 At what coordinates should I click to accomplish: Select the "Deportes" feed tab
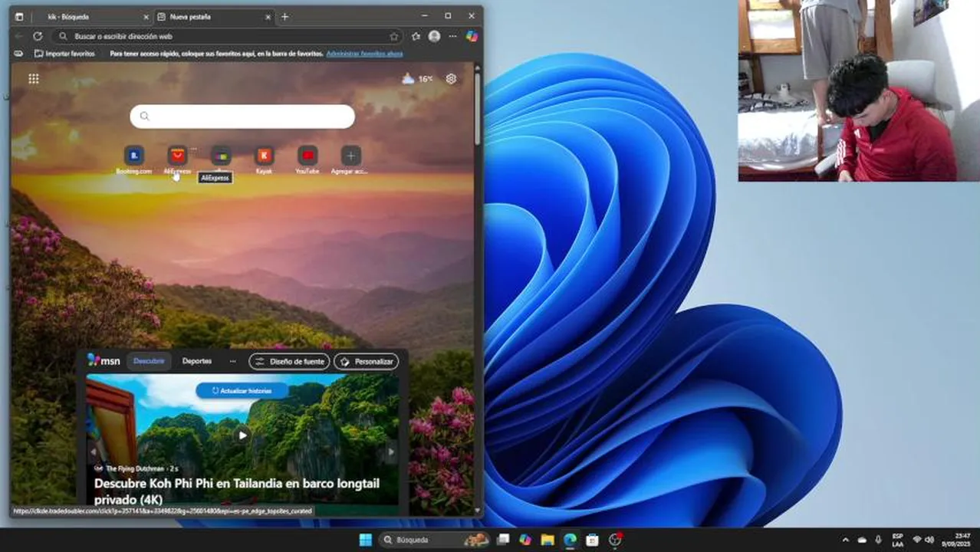coord(197,361)
